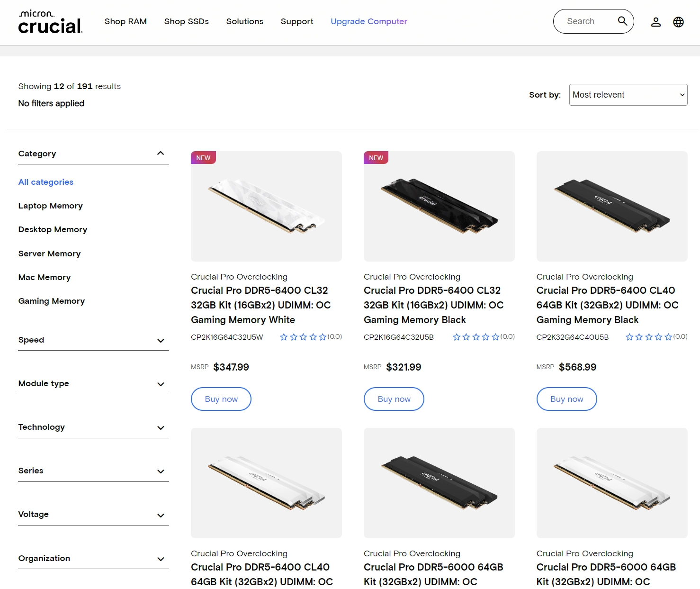Click the search magnifier icon

coord(622,21)
